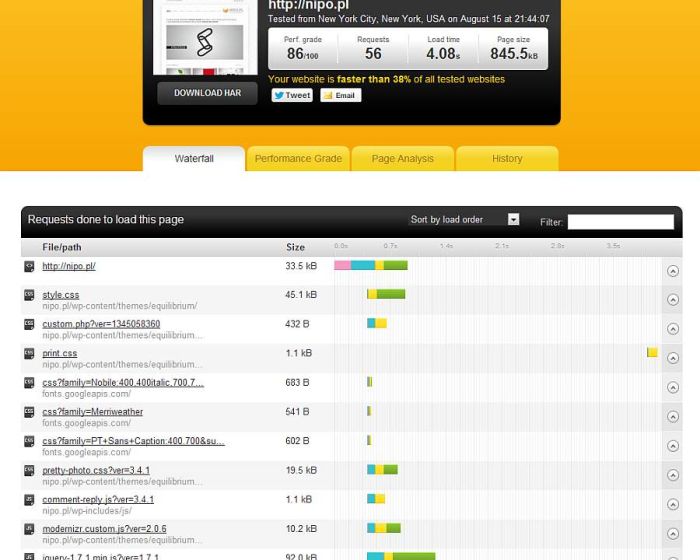Expand the pretty-photo.css request details
The height and width of the screenshot is (560, 700).
[x=672, y=475]
